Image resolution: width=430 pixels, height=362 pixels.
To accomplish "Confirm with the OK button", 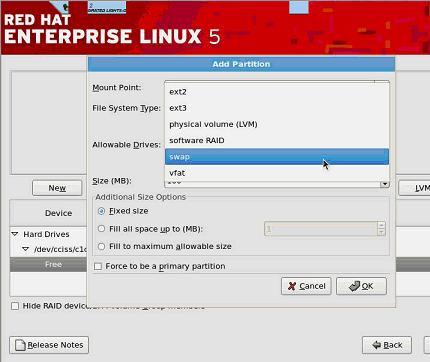I will click(361, 286).
